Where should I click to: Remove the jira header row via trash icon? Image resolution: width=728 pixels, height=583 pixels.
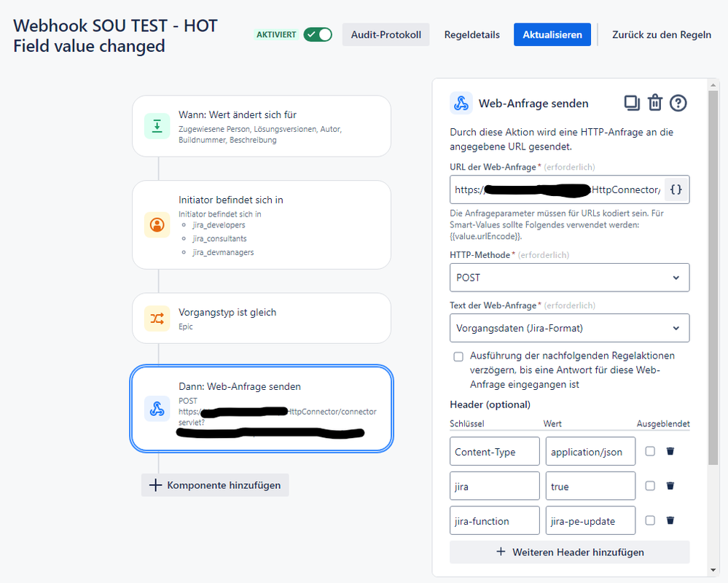670,485
